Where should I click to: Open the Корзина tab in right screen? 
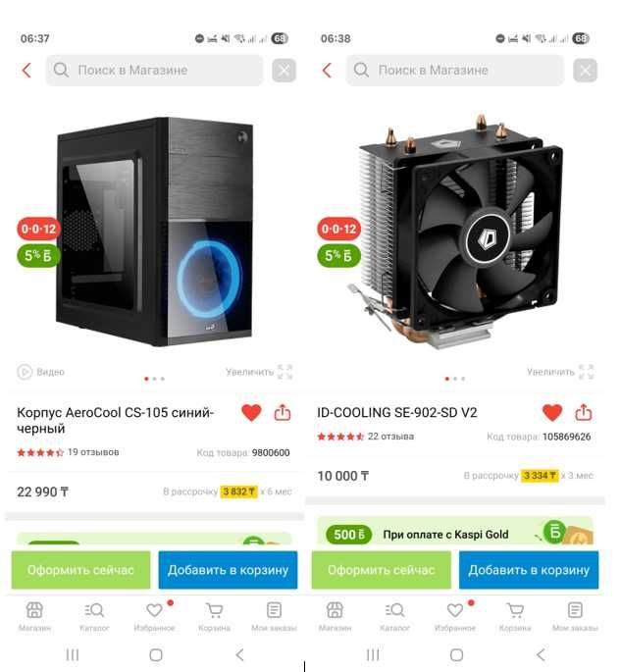click(515, 616)
